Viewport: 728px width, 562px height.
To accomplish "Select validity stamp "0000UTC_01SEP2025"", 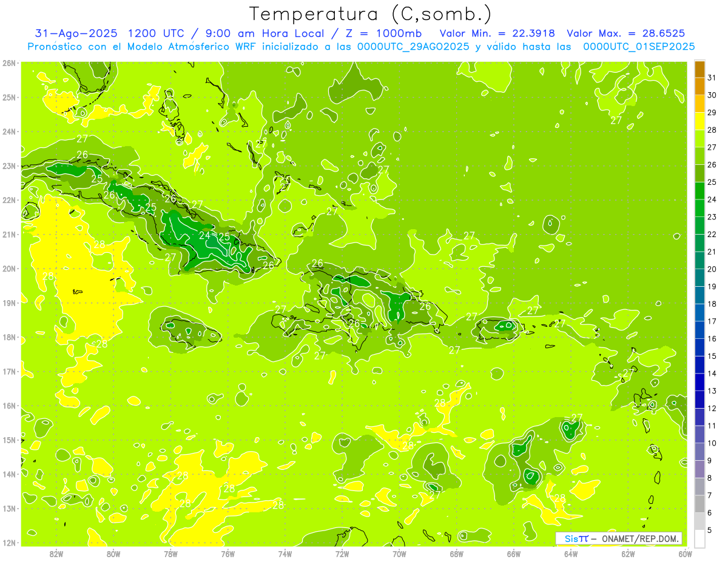I will pyautogui.click(x=639, y=47).
